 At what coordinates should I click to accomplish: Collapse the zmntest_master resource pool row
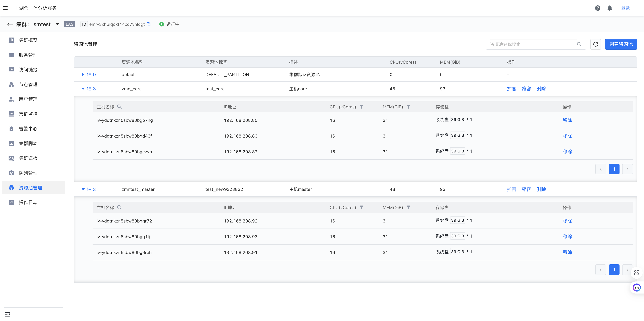83,189
